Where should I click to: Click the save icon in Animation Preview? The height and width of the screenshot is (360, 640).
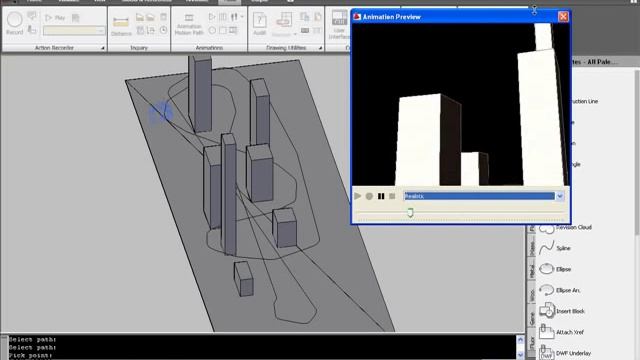pos(392,196)
